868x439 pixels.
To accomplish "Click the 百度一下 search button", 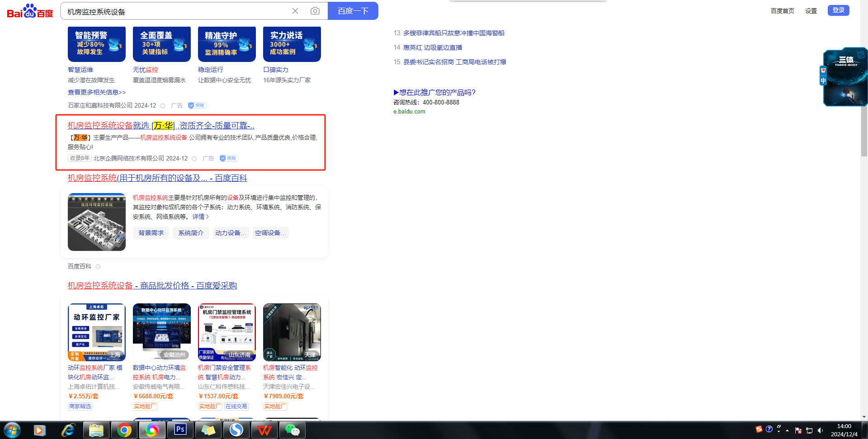I will click(x=353, y=11).
